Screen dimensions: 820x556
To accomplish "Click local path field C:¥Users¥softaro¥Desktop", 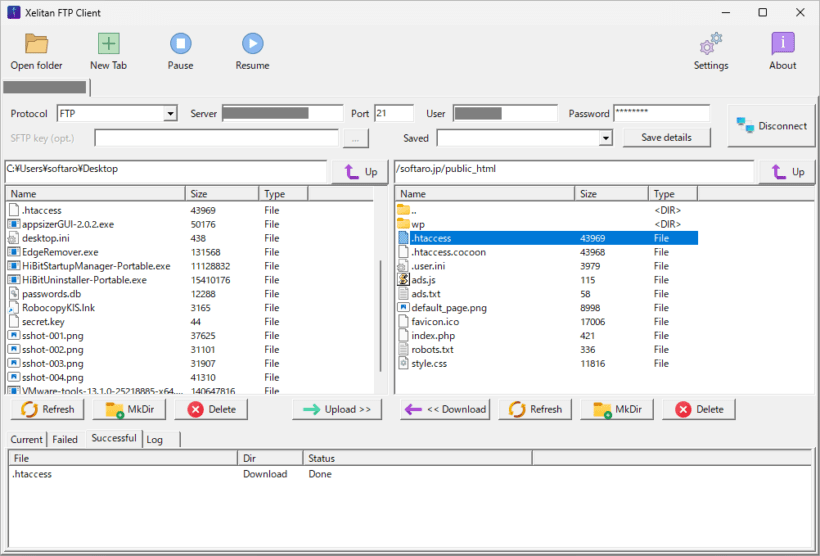I will [166, 171].
